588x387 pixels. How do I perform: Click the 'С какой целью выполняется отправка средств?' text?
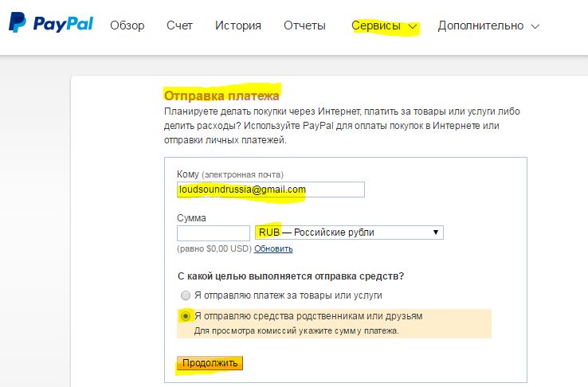291,276
